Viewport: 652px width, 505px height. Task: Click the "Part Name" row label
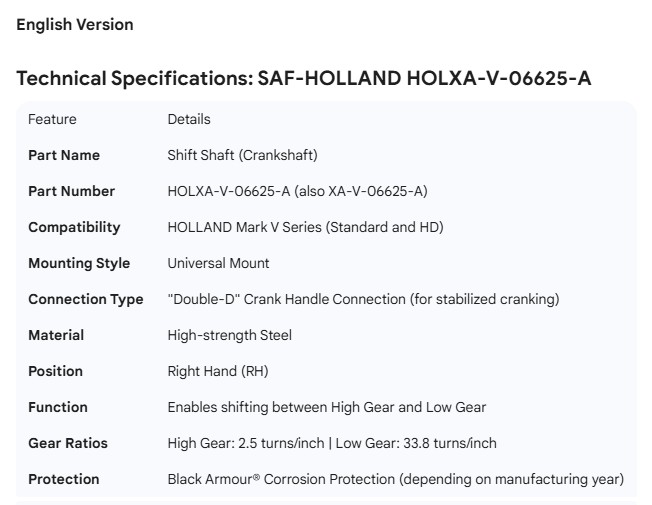click(64, 155)
